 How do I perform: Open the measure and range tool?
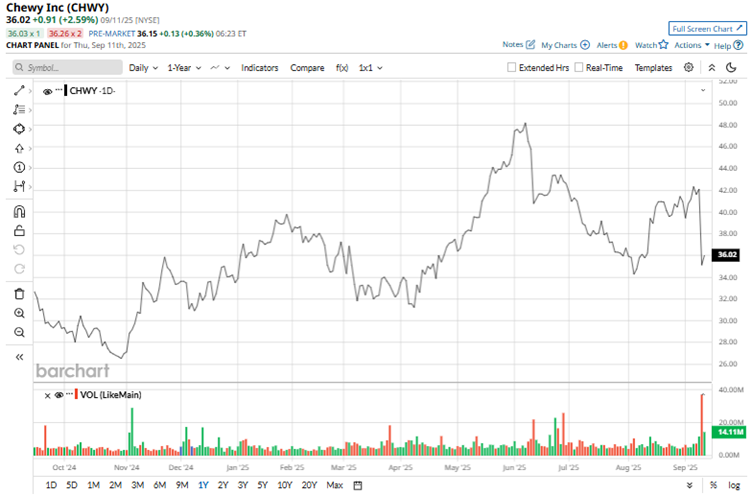(19, 186)
